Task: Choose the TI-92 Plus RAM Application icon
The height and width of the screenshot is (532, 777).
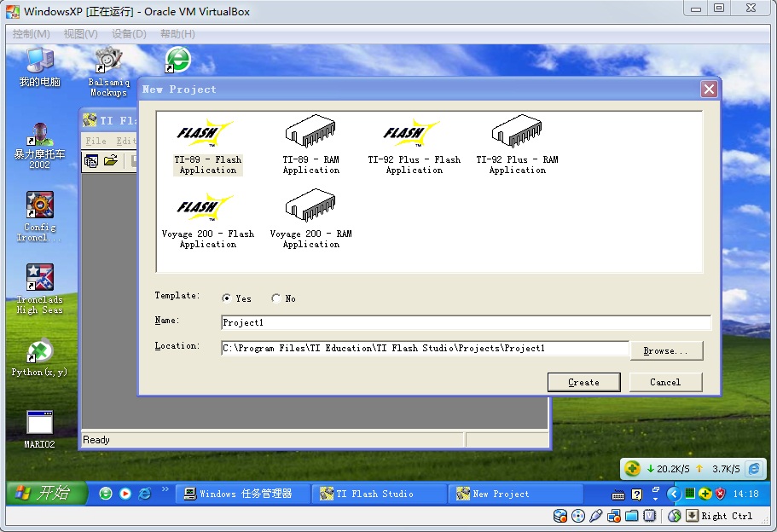Action: click(x=517, y=146)
